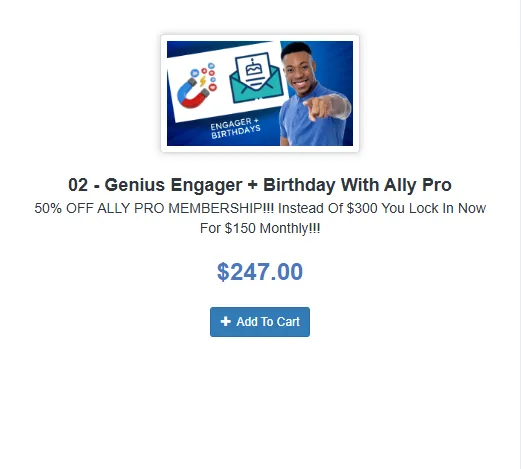The width and height of the screenshot is (521, 469).
Task: Select the product title '02 - Genius Engager'
Action: 155,185
